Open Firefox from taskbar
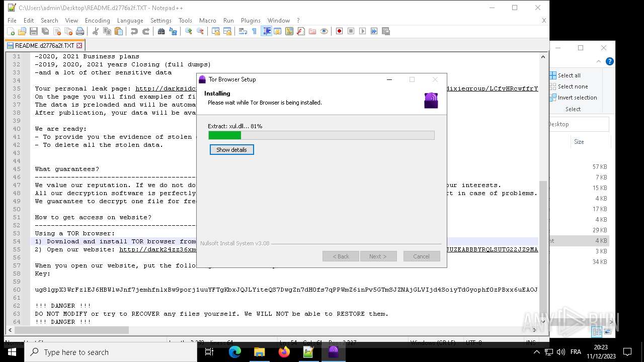The image size is (644, 362). pos(284,352)
